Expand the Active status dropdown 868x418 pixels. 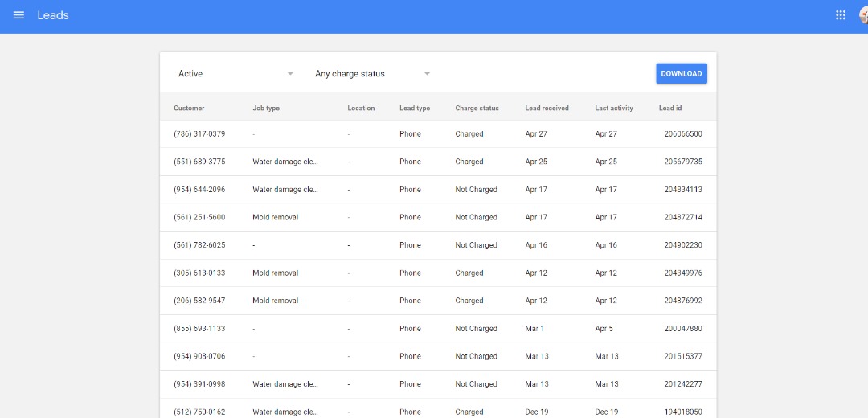[x=235, y=74]
